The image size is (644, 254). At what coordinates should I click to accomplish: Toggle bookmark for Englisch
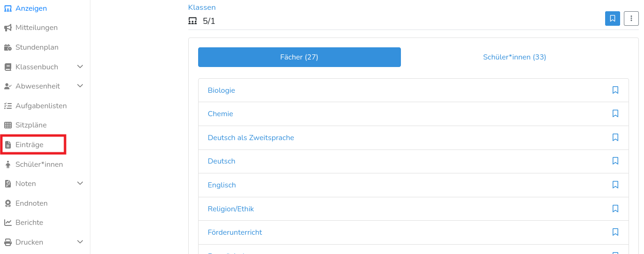(615, 185)
